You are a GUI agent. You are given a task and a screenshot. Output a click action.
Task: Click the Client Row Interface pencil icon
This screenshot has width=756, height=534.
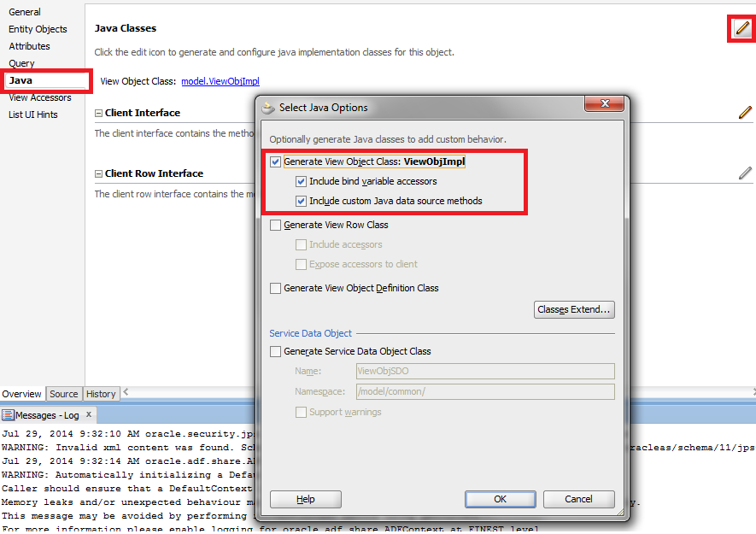745,173
